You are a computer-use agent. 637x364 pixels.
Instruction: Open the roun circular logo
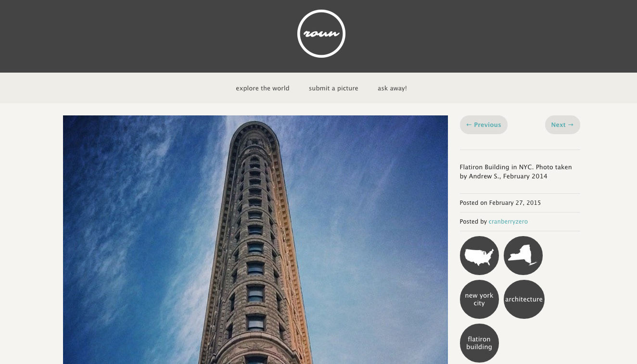321,34
